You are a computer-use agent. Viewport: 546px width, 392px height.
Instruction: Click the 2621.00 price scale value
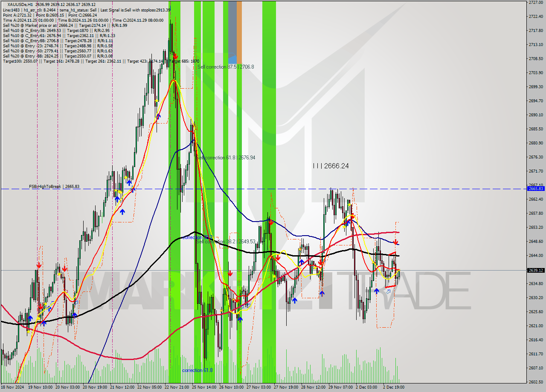[x=536, y=326]
